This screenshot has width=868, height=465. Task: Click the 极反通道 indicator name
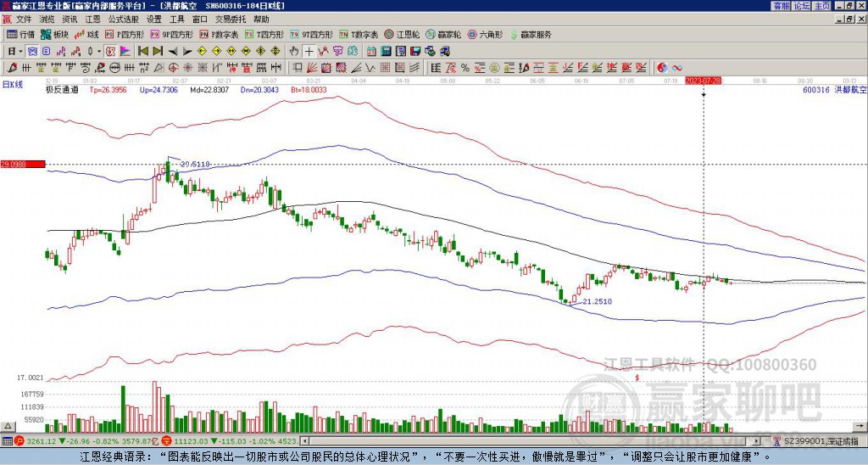[62, 89]
